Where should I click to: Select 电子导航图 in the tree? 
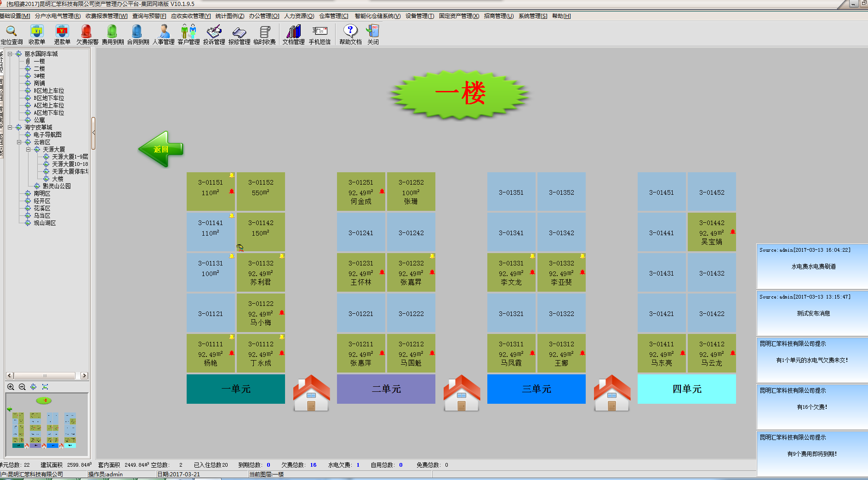47,135
